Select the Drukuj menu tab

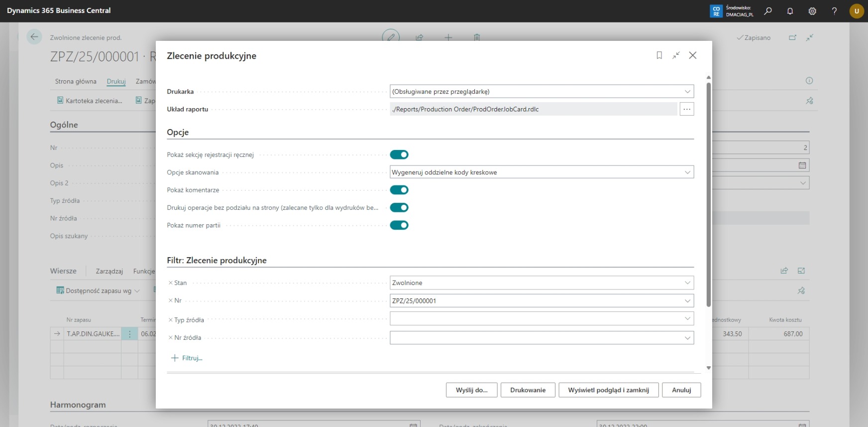click(116, 81)
